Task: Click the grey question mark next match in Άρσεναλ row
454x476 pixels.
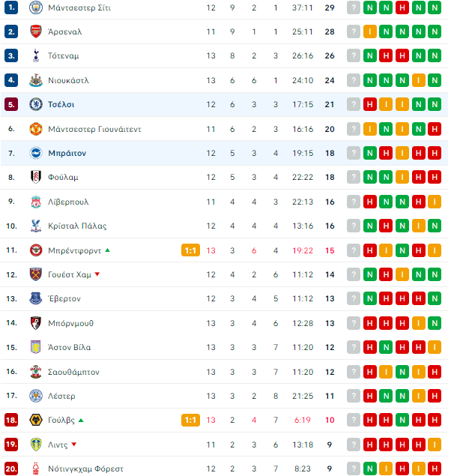Action: pos(354,31)
